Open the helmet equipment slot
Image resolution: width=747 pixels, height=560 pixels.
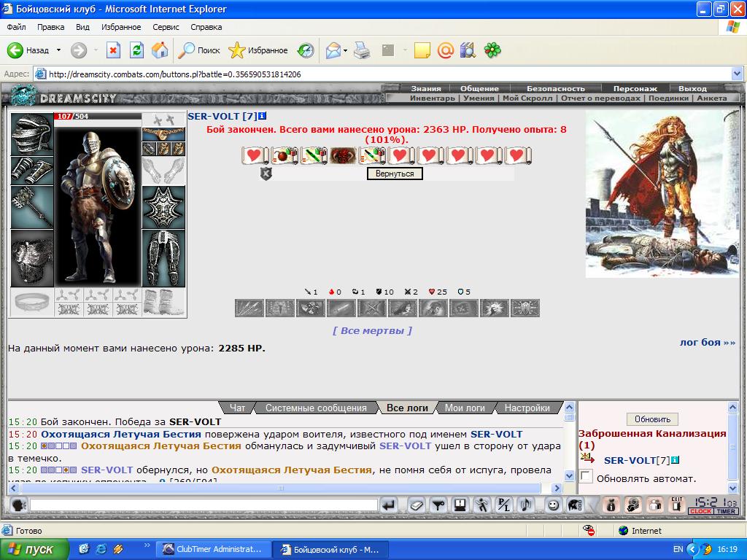coord(32,134)
